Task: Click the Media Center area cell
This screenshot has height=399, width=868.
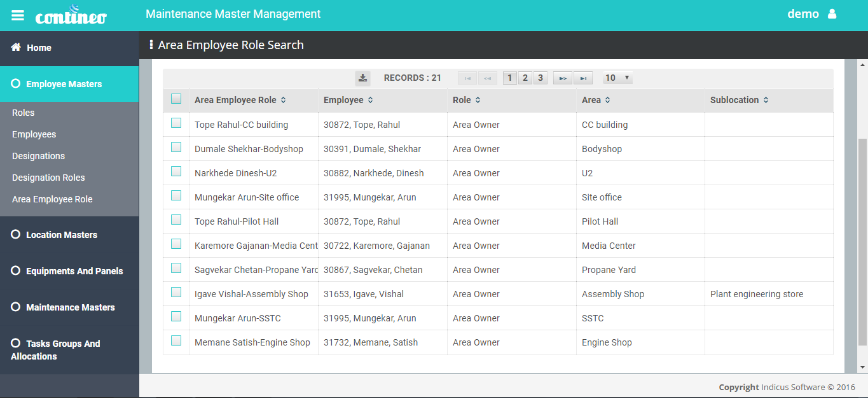Action: point(640,246)
